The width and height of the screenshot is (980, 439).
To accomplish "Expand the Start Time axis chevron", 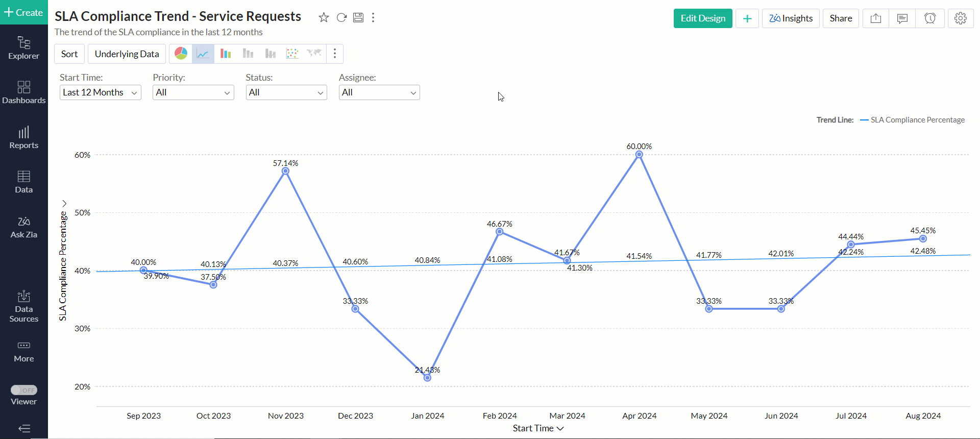I will pos(560,428).
